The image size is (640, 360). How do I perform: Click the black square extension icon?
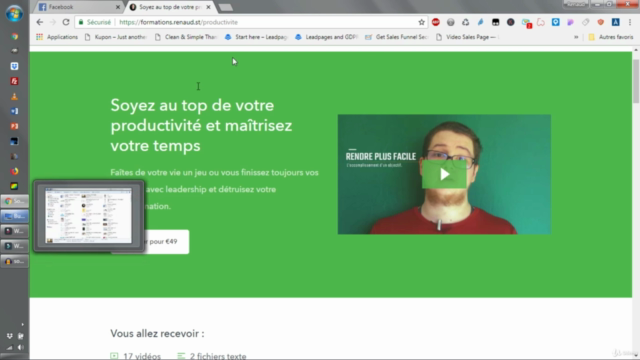click(x=496, y=22)
